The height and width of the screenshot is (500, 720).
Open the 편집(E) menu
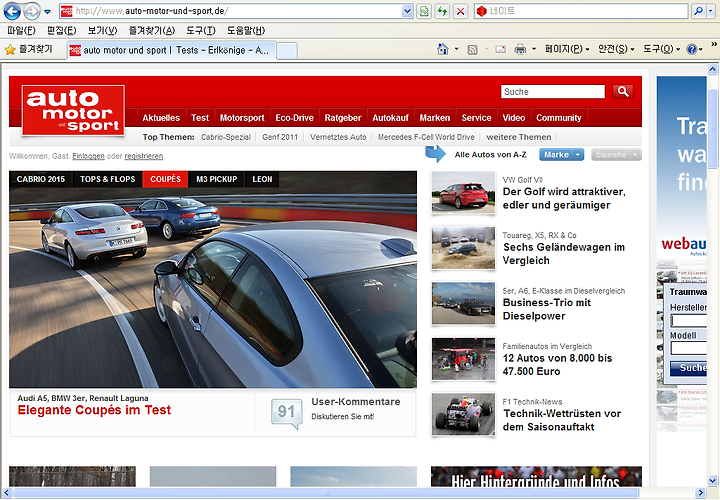pos(62,31)
